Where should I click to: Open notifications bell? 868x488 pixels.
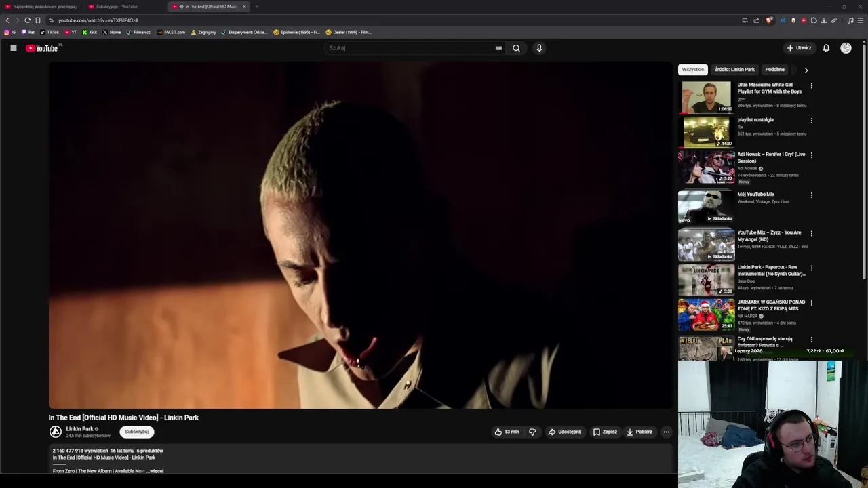coord(826,48)
